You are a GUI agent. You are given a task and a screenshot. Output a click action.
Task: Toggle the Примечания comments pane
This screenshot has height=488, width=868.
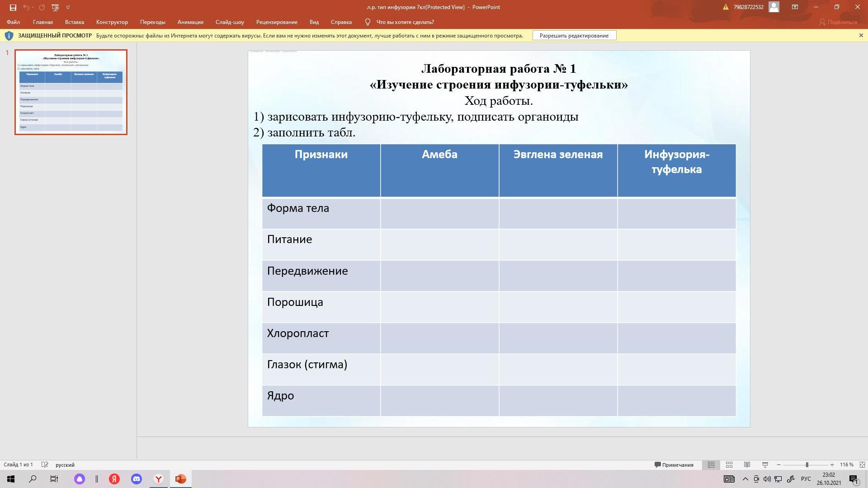pyautogui.click(x=674, y=465)
